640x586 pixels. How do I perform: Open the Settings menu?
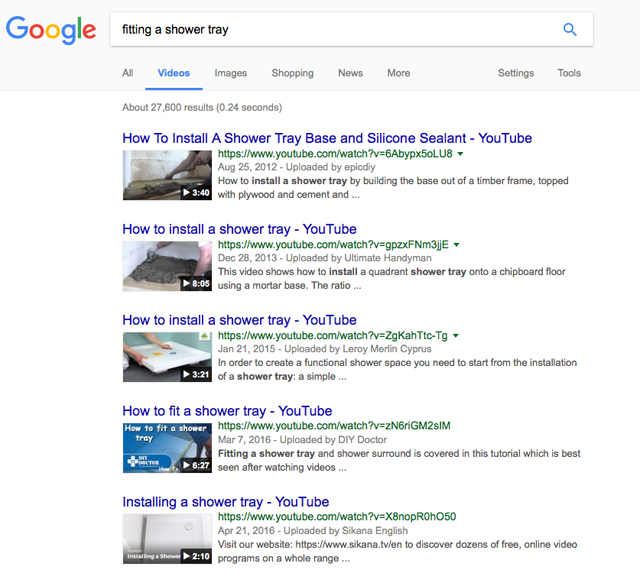516,73
